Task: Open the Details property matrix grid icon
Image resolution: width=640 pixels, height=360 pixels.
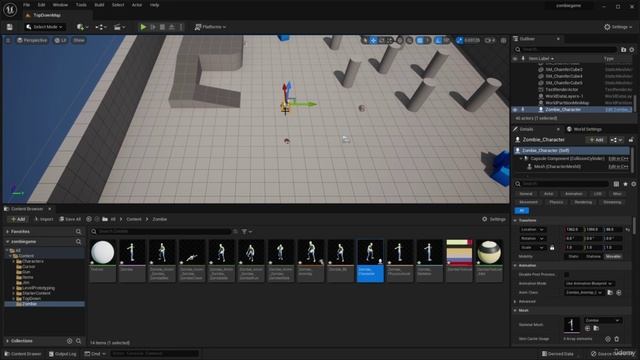Action: 616,184
